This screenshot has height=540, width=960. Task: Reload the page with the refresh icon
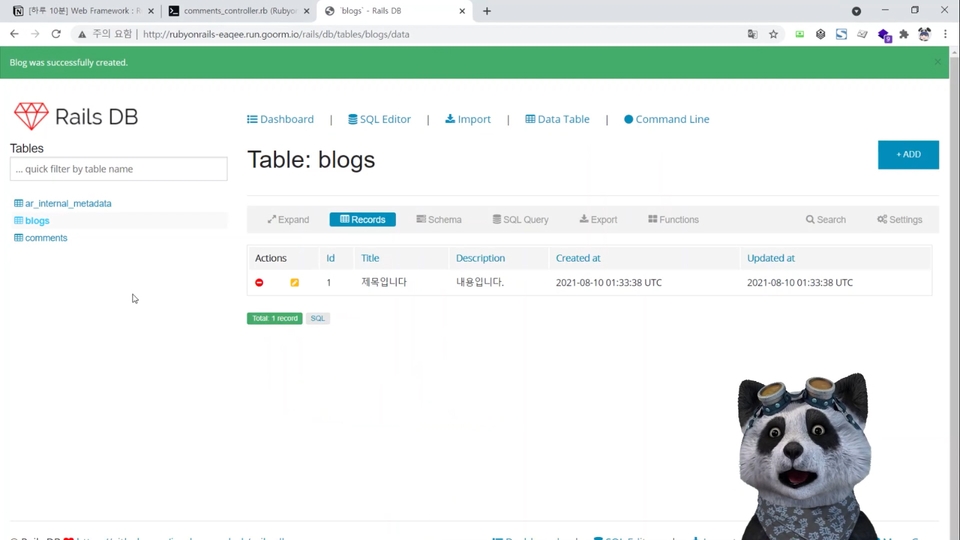(x=56, y=34)
